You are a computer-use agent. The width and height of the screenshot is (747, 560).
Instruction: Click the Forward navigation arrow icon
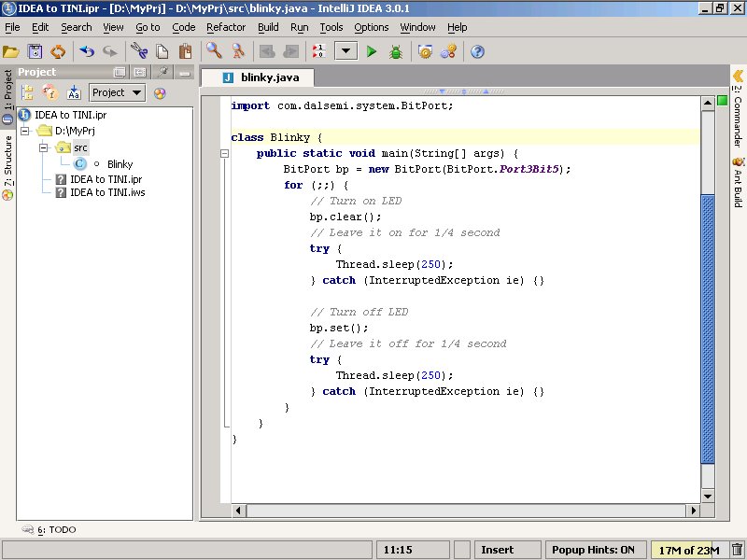click(x=290, y=51)
